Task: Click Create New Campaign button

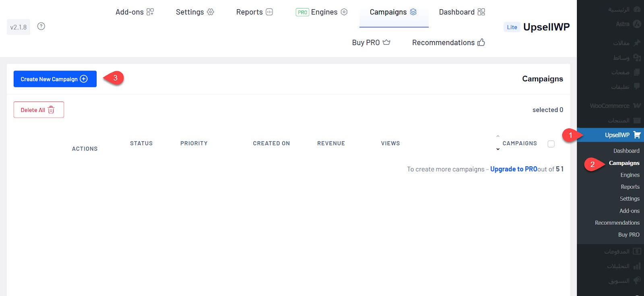Action: click(x=55, y=79)
